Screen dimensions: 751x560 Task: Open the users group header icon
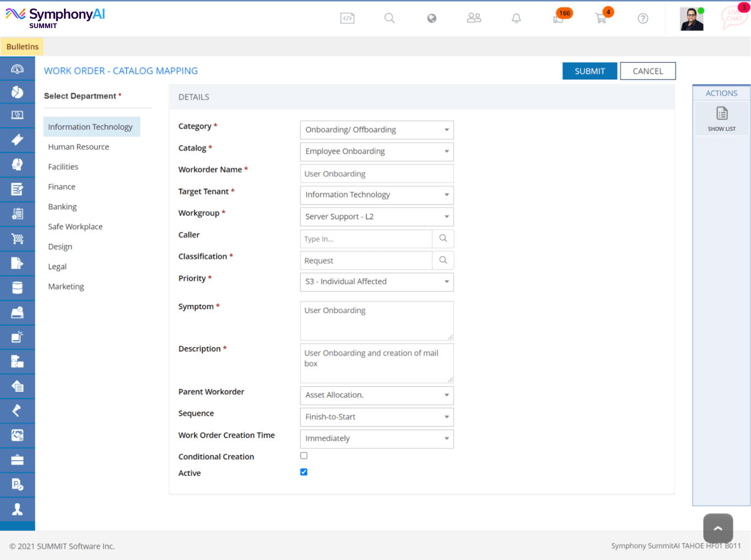[474, 18]
